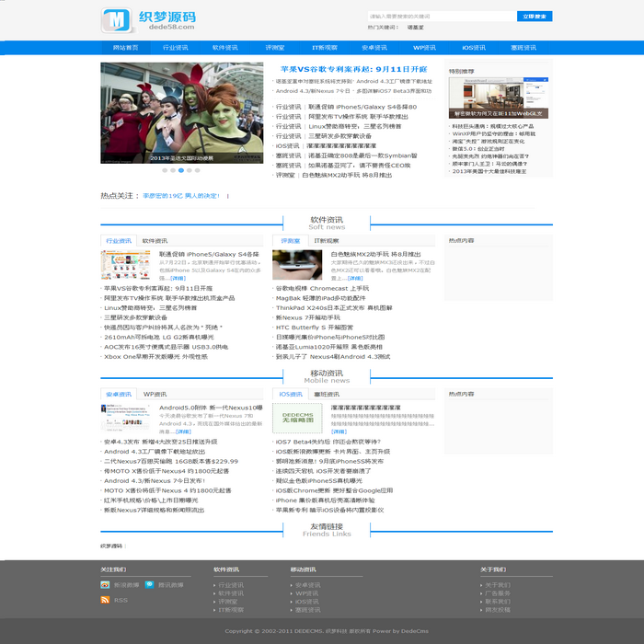The height and width of the screenshot is (644, 644).
Task: Click [详细] under the Android5.0 article
Action: (184, 431)
